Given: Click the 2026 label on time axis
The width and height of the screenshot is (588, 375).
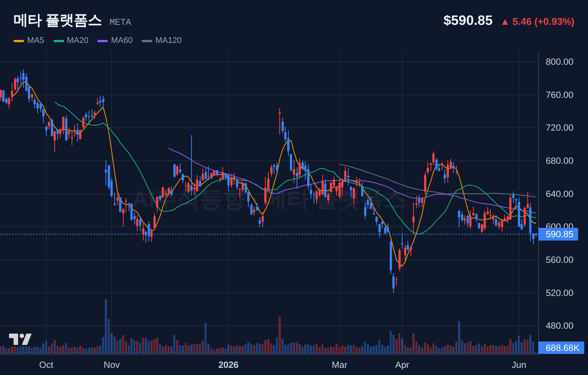Looking at the screenshot, I should (228, 365).
